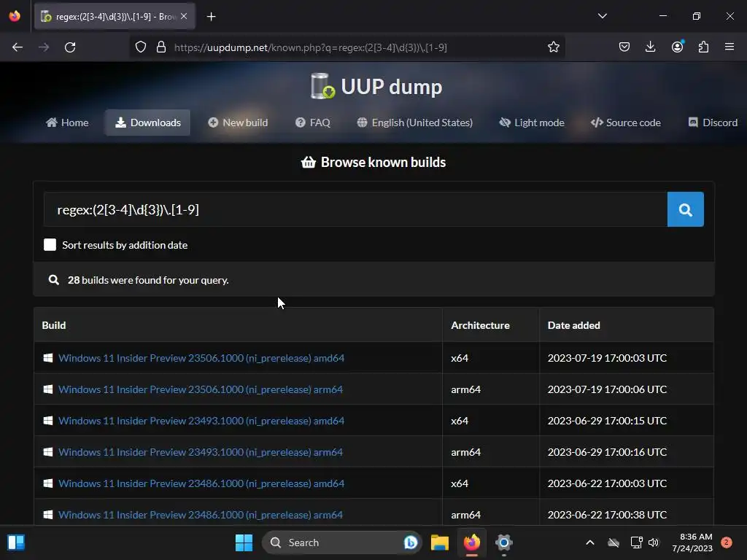Click the site security padlock icon

[x=161, y=47]
